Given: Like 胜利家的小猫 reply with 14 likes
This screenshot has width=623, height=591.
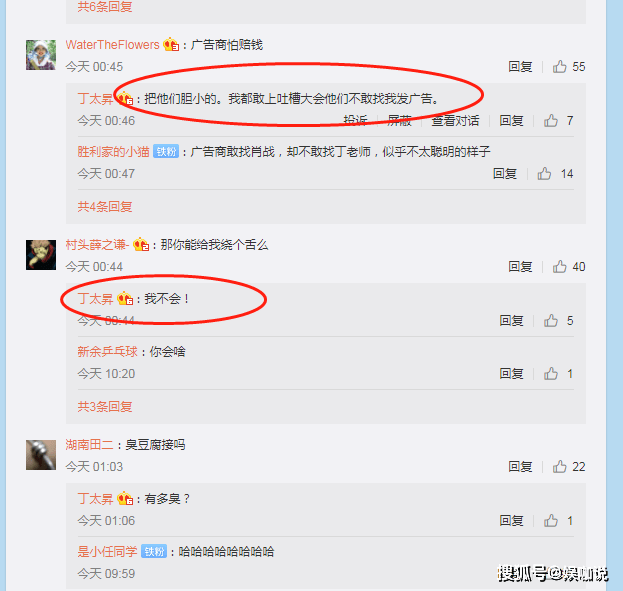Looking at the screenshot, I should pyautogui.click(x=544, y=174).
